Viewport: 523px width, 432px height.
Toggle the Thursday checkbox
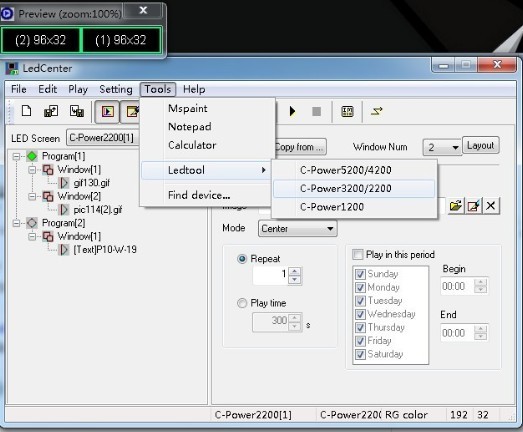tap(360, 327)
